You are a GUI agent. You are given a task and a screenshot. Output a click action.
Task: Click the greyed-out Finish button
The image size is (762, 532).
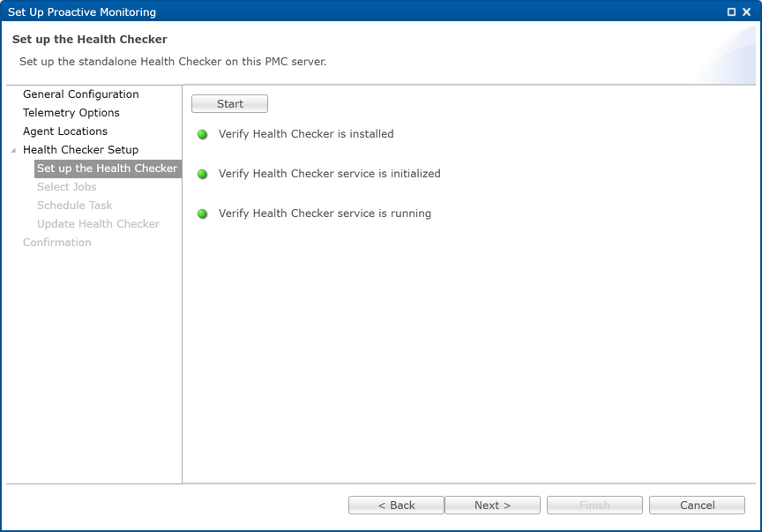pyautogui.click(x=594, y=506)
